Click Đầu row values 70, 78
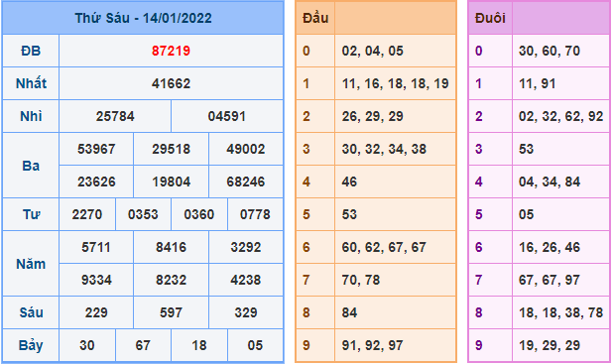The height and width of the screenshot is (364, 612). pyautogui.click(x=361, y=280)
